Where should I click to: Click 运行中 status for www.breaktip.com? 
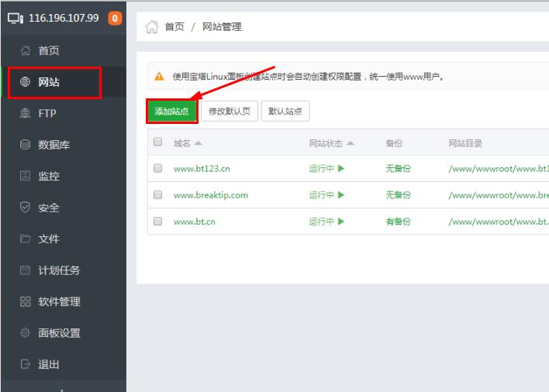click(322, 195)
